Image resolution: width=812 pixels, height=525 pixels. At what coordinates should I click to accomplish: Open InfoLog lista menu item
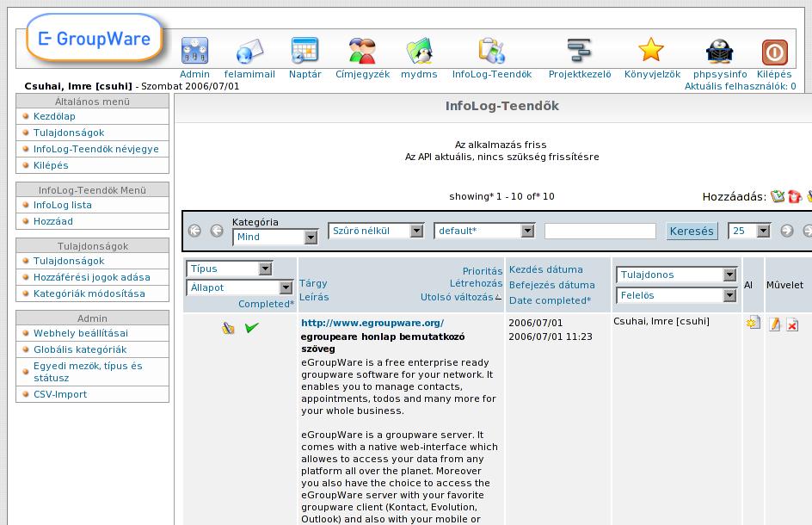click(63, 205)
